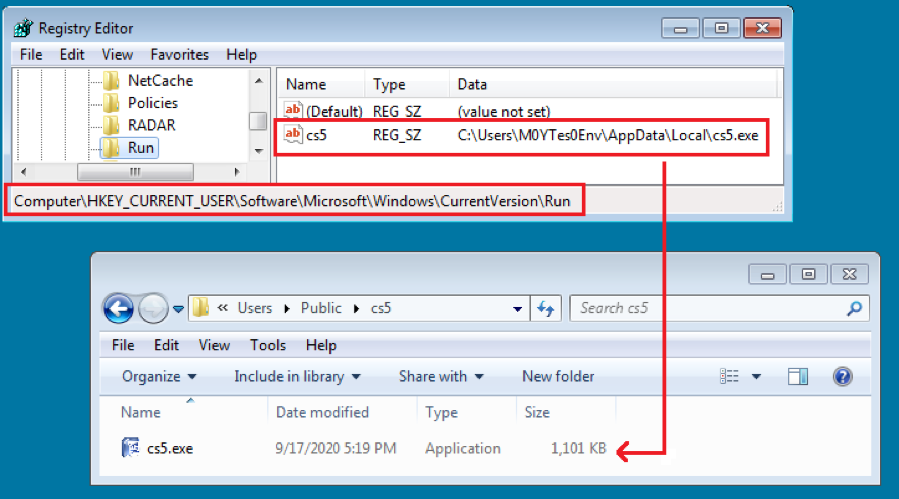This screenshot has width=899, height=499.
Task: Open the Organize dropdown menu
Action: [159, 377]
